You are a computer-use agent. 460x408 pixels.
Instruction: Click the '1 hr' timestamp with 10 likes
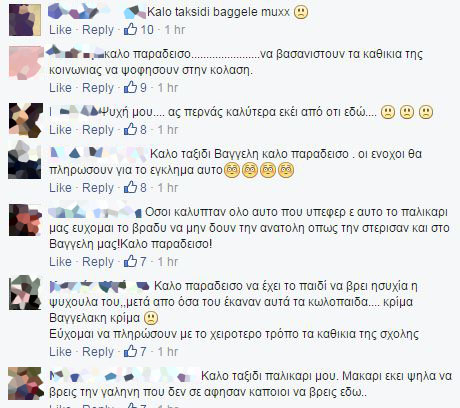pyautogui.click(x=175, y=30)
